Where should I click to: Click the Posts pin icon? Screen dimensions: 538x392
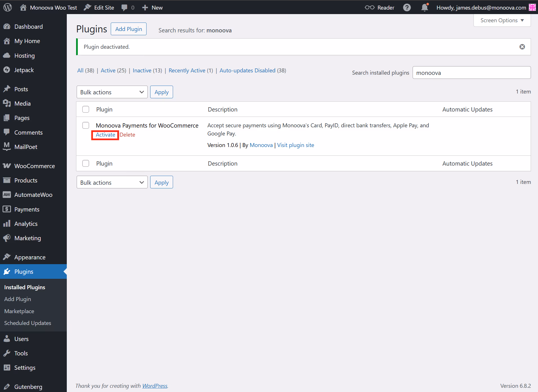(x=7, y=89)
